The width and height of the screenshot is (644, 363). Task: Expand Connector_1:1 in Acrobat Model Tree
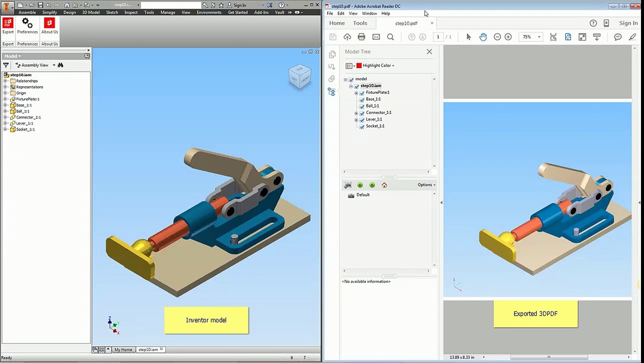(356, 113)
